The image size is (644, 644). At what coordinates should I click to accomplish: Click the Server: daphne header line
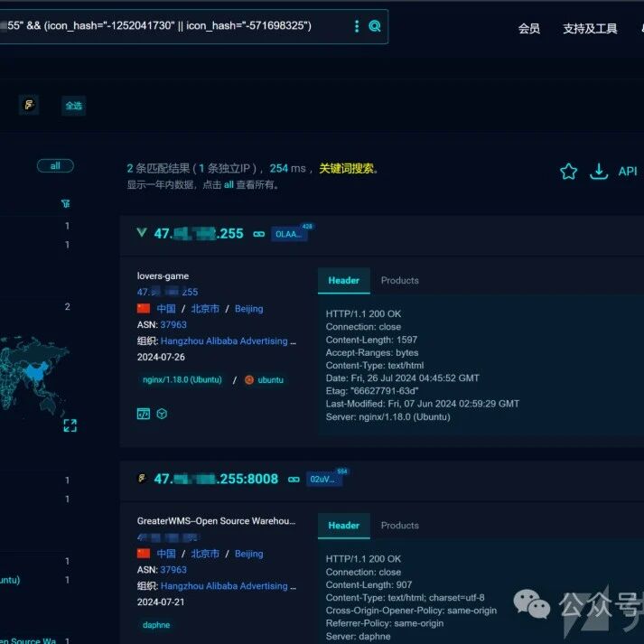[359, 636]
